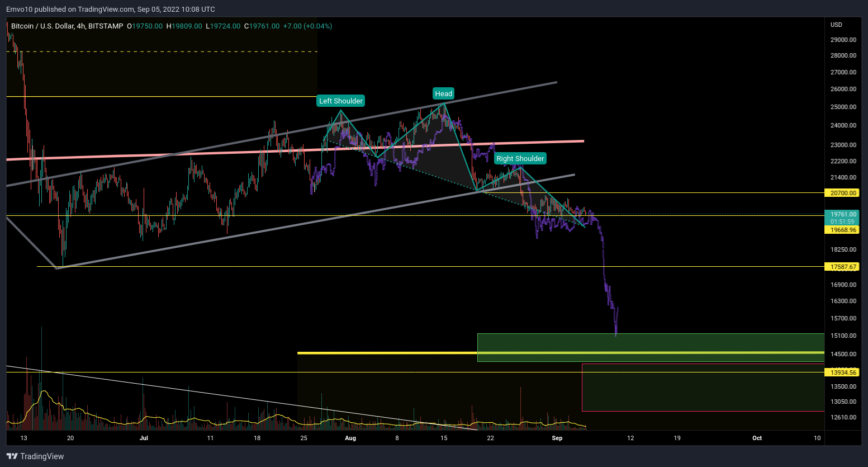Click the 28000.00 price axis label
Screen dimensions: 868x467
pyautogui.click(x=843, y=55)
